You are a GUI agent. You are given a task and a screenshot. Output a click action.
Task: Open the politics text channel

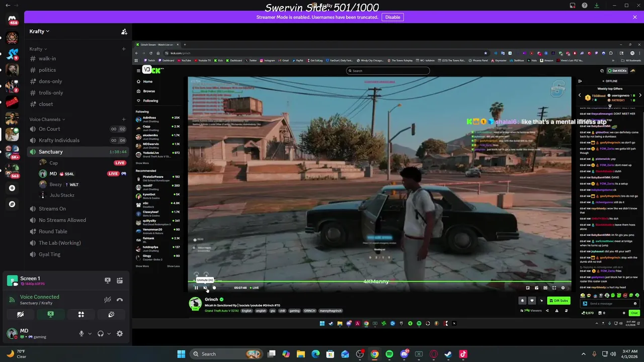(x=78, y=70)
